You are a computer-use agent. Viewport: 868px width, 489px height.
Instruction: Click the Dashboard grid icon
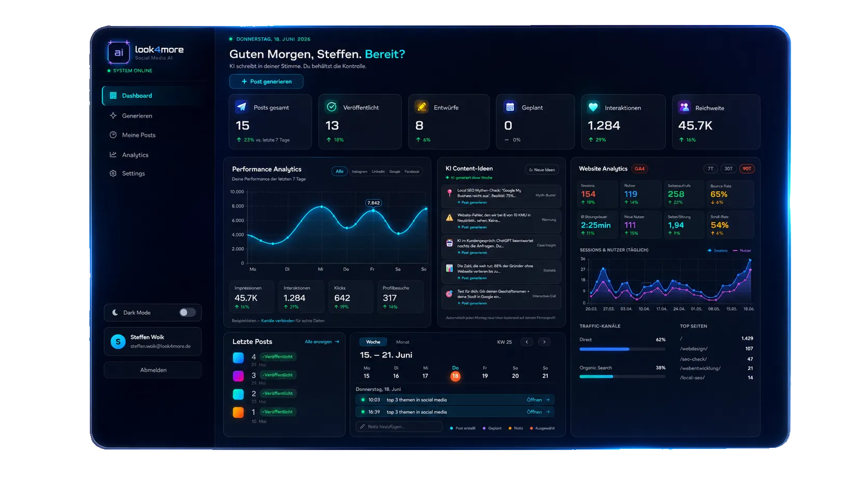[x=113, y=96]
